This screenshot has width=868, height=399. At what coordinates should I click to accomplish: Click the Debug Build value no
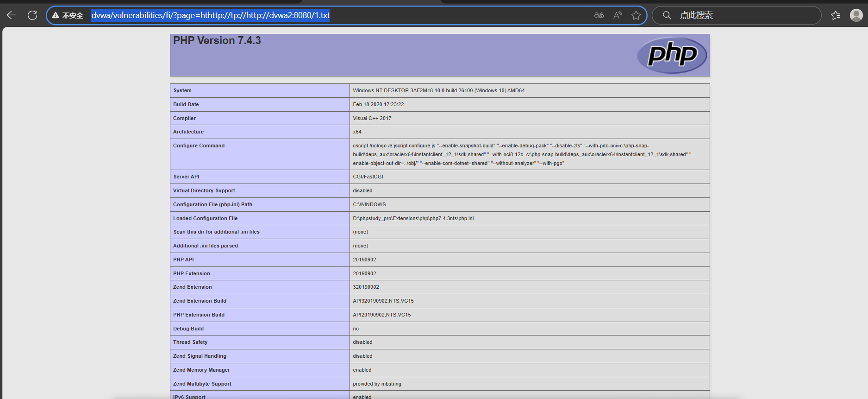[x=356, y=329]
